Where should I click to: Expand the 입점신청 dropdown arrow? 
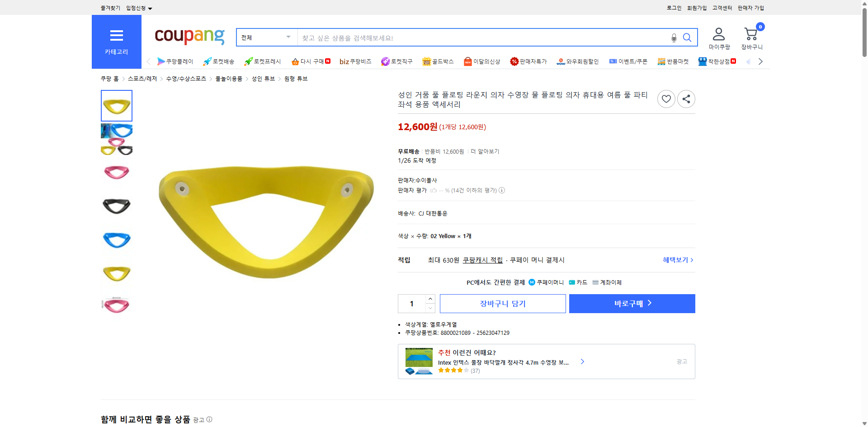pyautogui.click(x=151, y=8)
